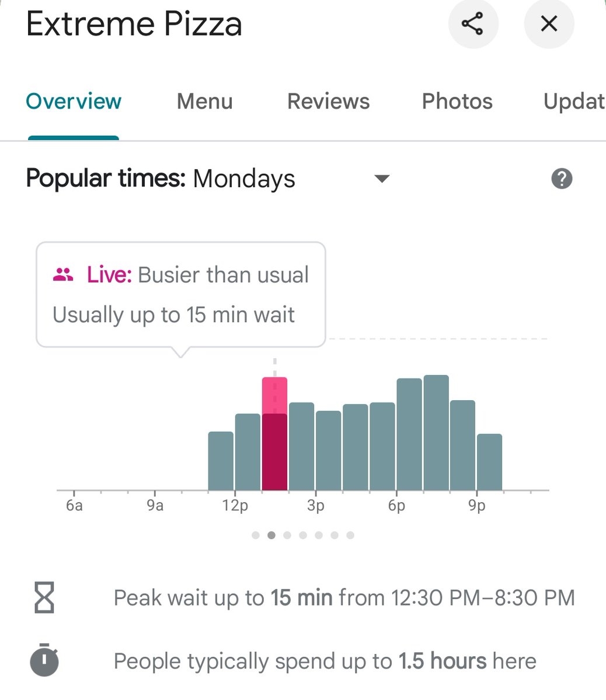This screenshot has height=700, width=606.
Task: Open the Updates tab
Action: point(574,101)
